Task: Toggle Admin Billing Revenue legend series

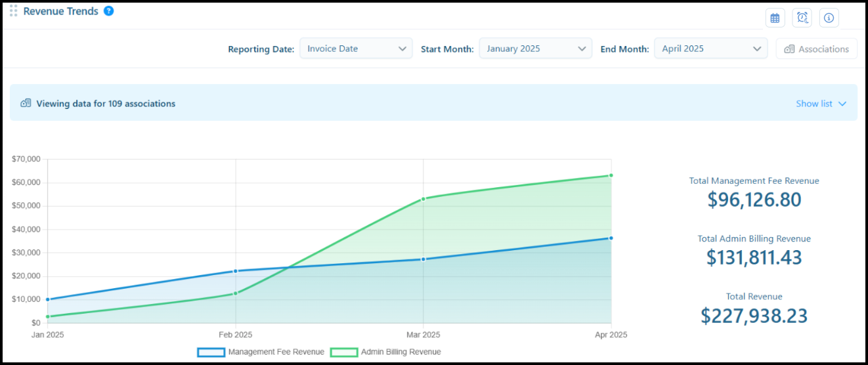Action: click(385, 352)
